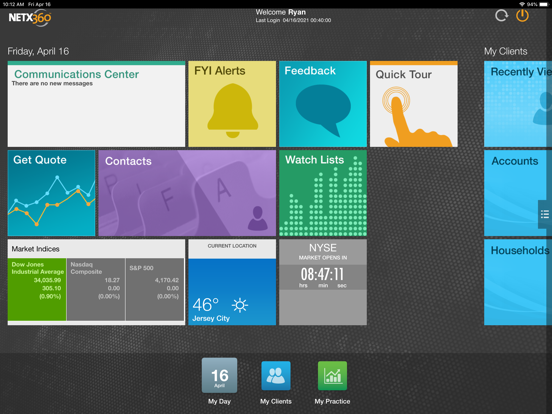Open the FYI Alerts bell tile
The image size is (552, 414).
click(232, 104)
